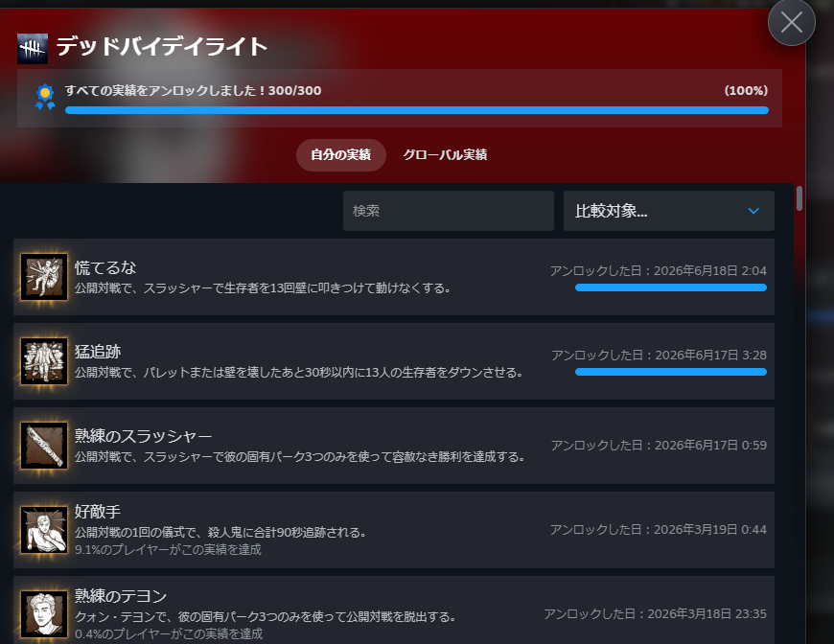This screenshot has width=834, height=644.
Task: Click the 慌てるな achievement title
Action: 105,267
